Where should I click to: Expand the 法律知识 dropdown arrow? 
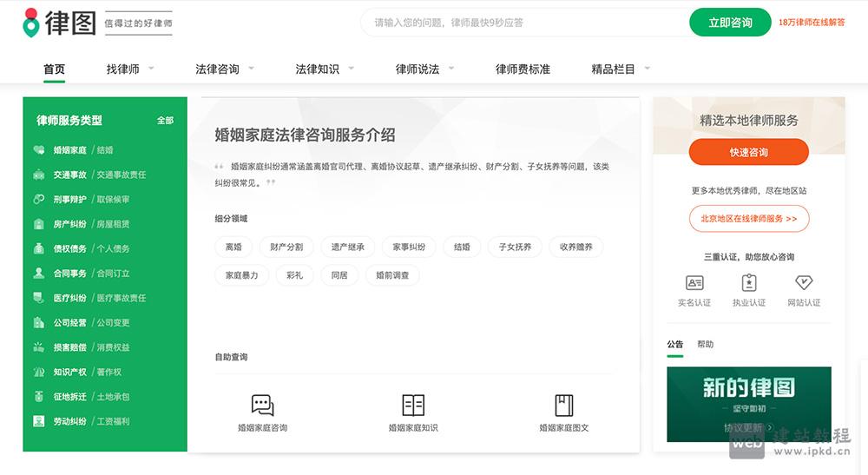point(351,69)
